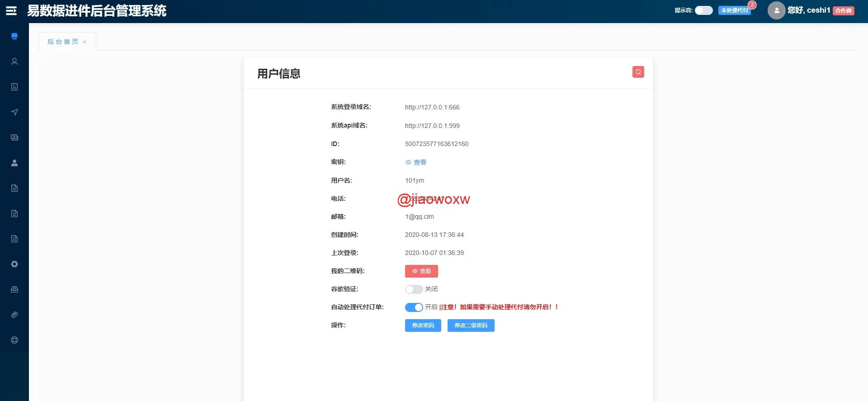868x401 pixels.
Task: Click the red refresh icon on 用户信息 card
Action: click(638, 72)
